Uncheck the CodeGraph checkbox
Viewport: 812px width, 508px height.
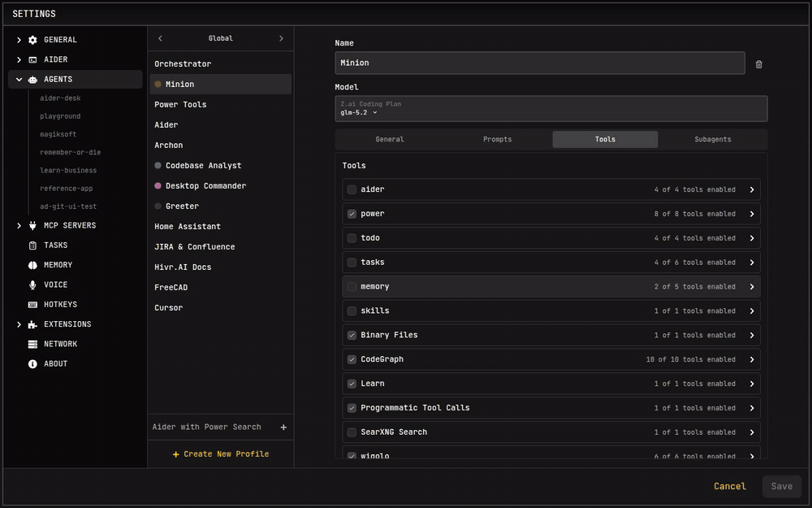[x=352, y=359]
